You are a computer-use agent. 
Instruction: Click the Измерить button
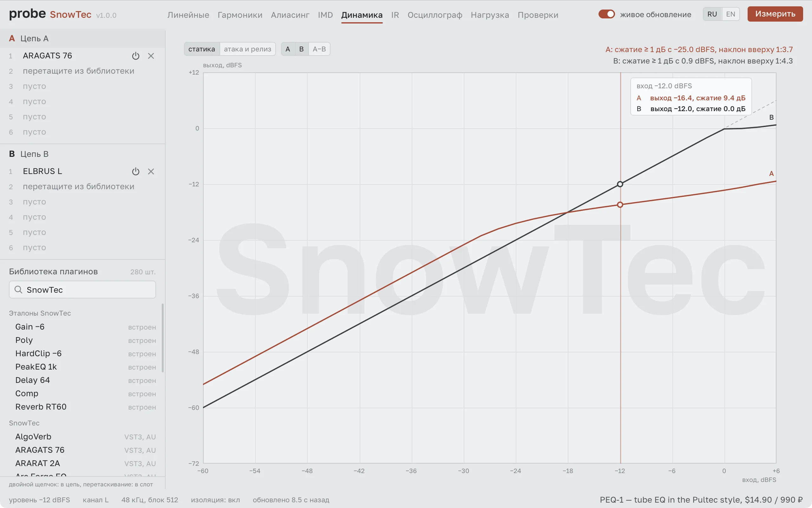(x=775, y=14)
